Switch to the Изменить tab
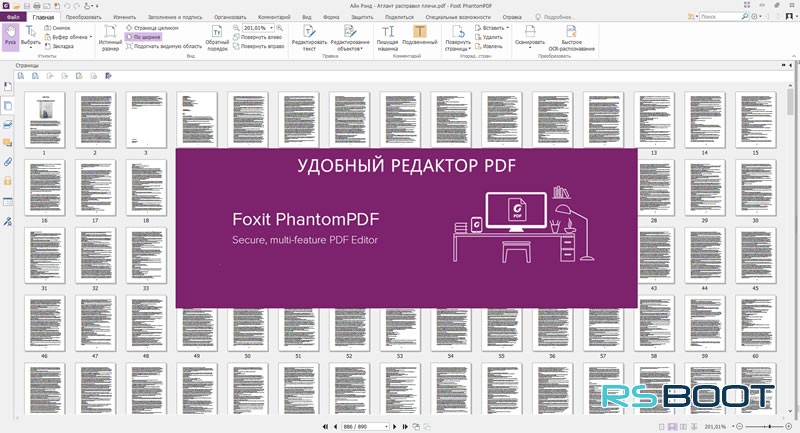Image resolution: width=800 pixels, height=433 pixels. click(x=124, y=17)
